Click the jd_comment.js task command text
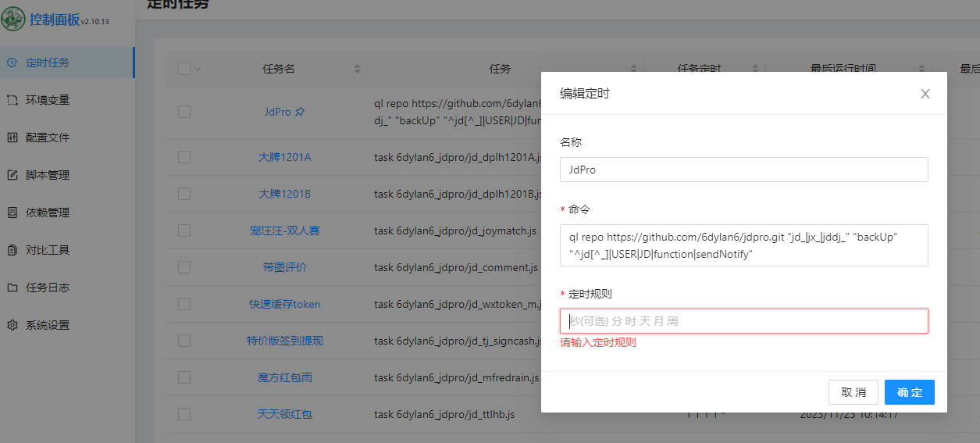The height and width of the screenshot is (443, 980). click(455, 267)
